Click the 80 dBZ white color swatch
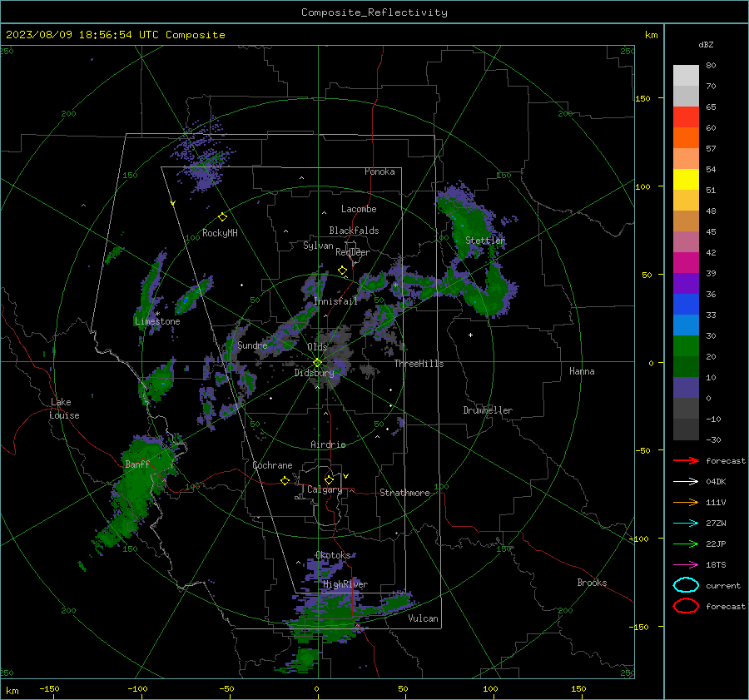Viewport: 749px width, 700px height. tap(686, 75)
